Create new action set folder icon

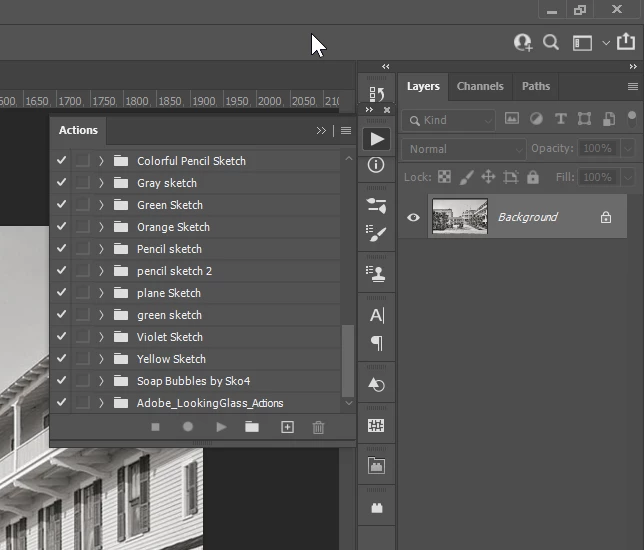tap(252, 427)
